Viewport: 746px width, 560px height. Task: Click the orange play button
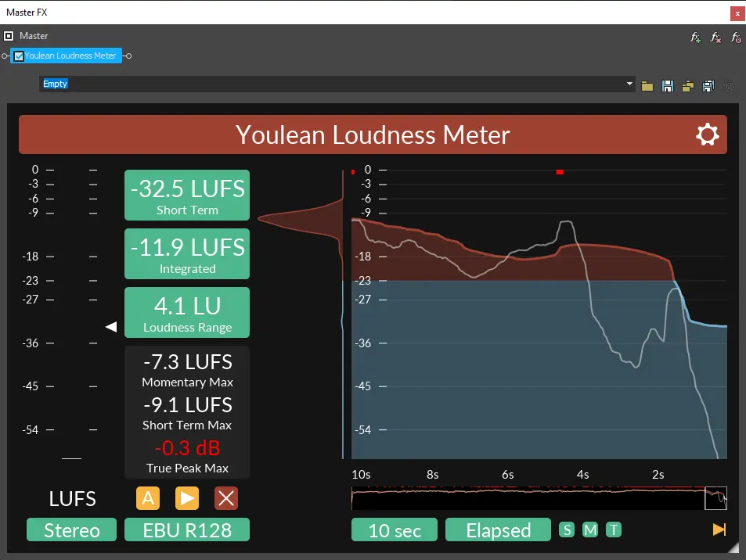click(x=187, y=498)
